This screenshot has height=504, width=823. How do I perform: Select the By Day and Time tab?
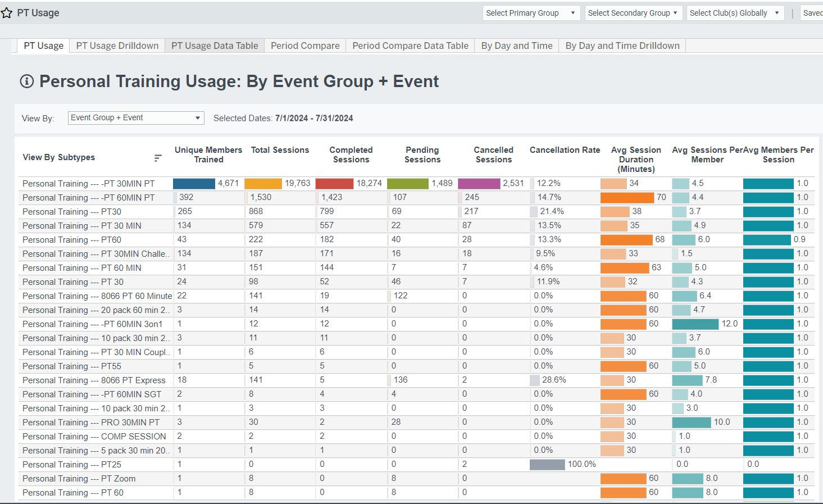tap(516, 45)
